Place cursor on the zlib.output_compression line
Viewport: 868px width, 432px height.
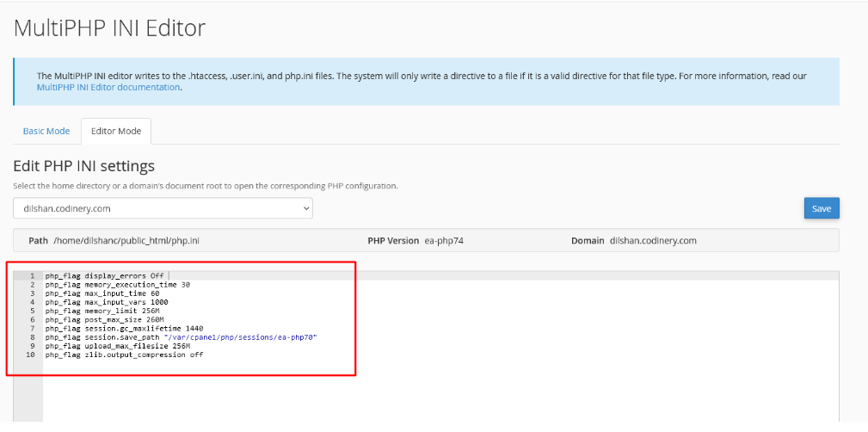click(x=124, y=355)
